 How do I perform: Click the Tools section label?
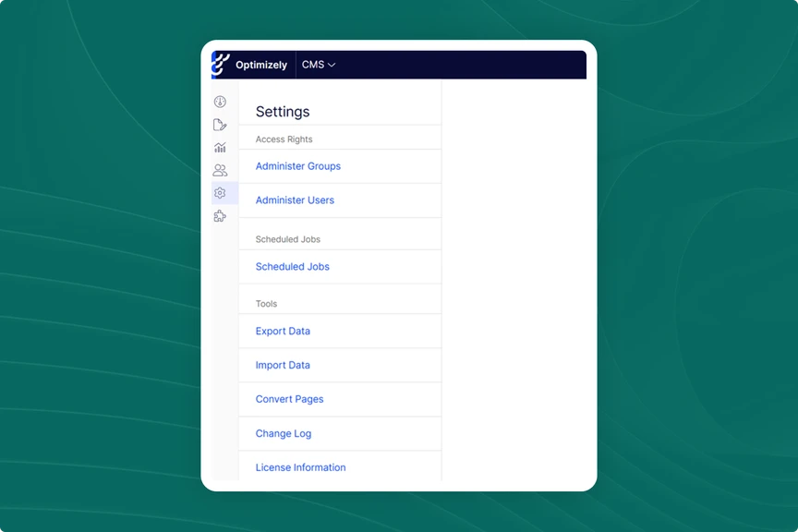266,304
